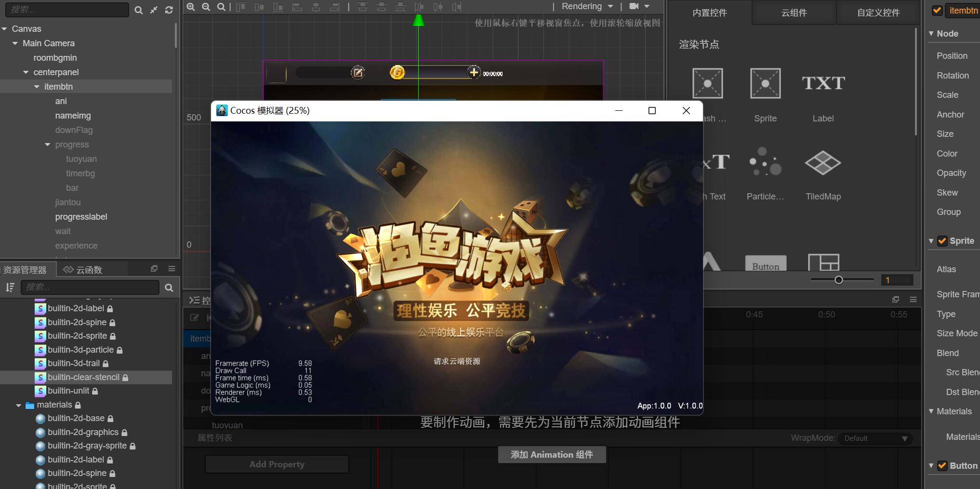The height and width of the screenshot is (489, 980).
Task: Collapse the itembtn node
Action: (37, 87)
